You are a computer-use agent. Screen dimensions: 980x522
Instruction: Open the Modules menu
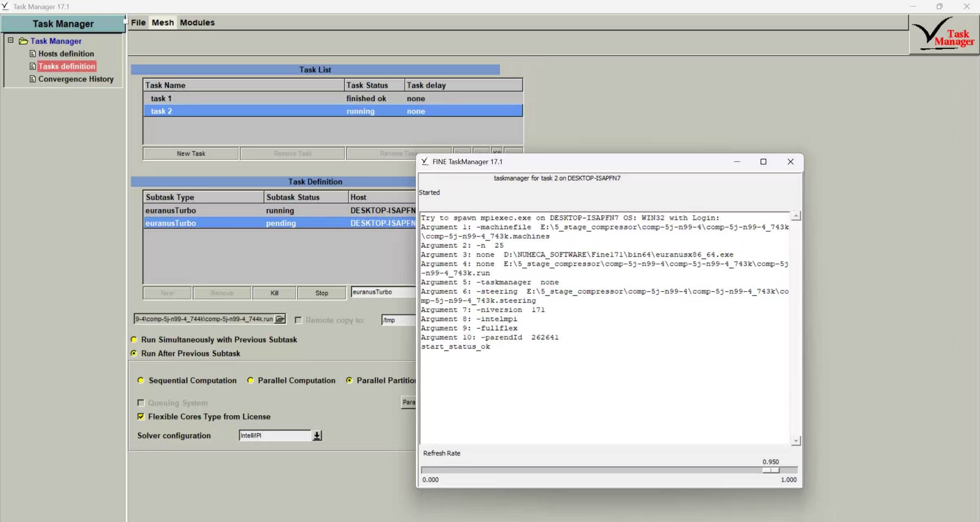(x=197, y=22)
